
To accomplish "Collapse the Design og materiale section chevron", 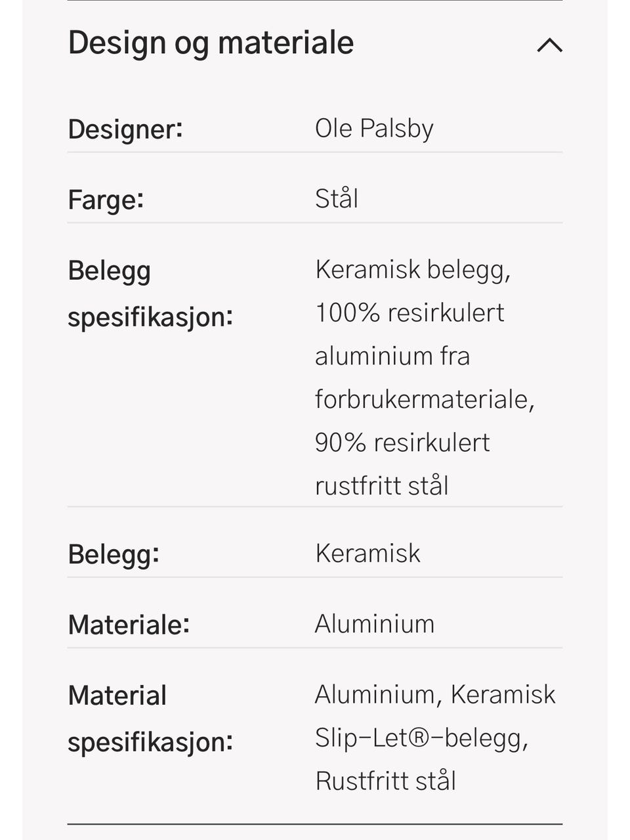I will [549, 45].
